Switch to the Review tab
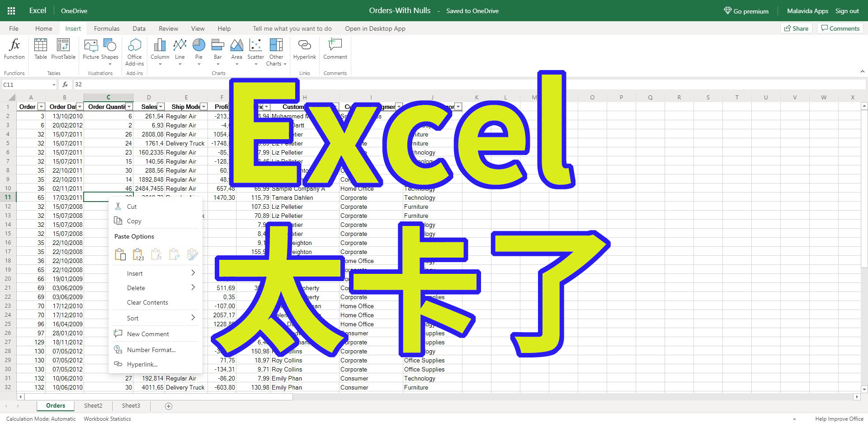The height and width of the screenshot is (423, 868). coord(169,28)
